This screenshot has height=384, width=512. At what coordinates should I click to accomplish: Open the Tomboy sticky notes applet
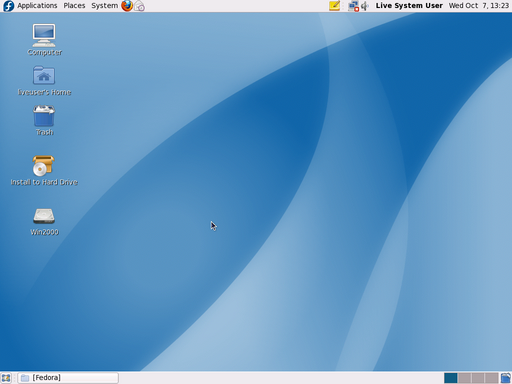click(x=334, y=6)
